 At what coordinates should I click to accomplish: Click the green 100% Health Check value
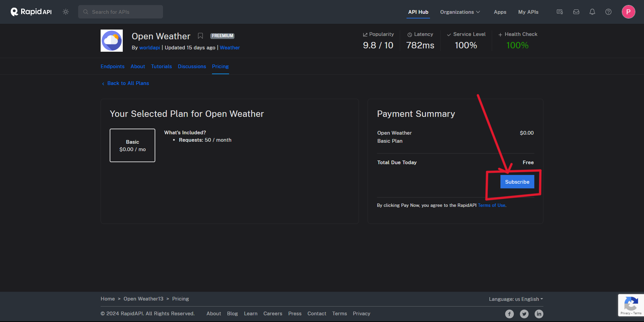[517, 45]
